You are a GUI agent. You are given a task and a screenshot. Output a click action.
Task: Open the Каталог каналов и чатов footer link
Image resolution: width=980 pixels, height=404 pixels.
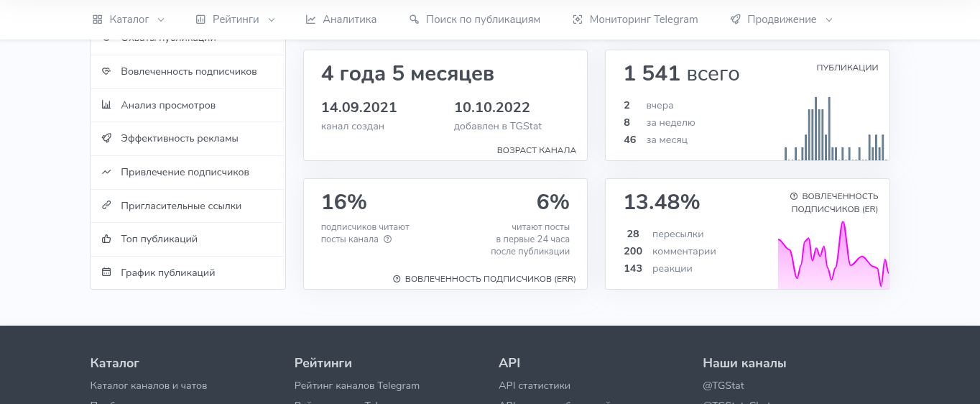click(x=149, y=385)
